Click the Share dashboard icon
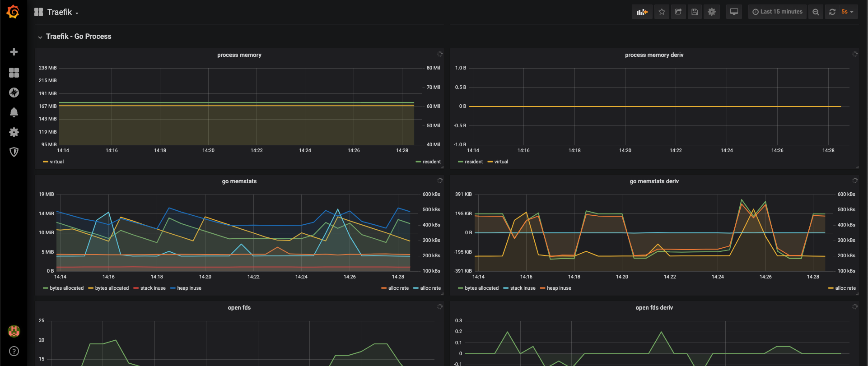The height and width of the screenshot is (366, 868). [x=678, y=12]
